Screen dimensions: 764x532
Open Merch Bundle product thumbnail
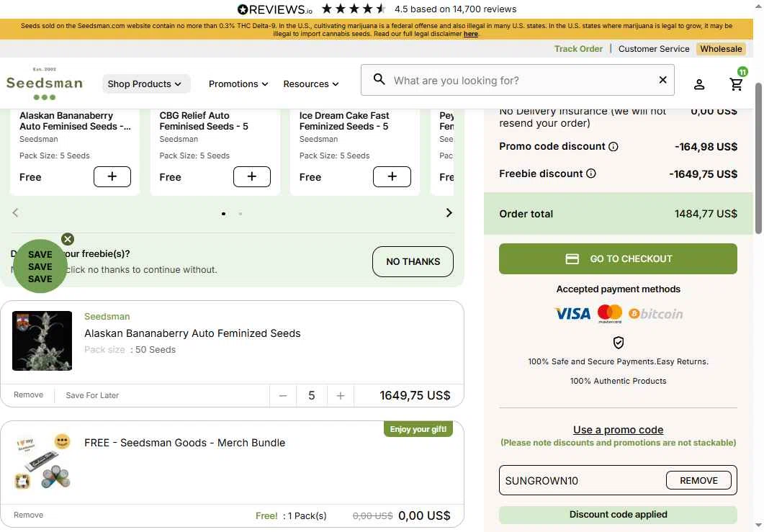pos(42,461)
